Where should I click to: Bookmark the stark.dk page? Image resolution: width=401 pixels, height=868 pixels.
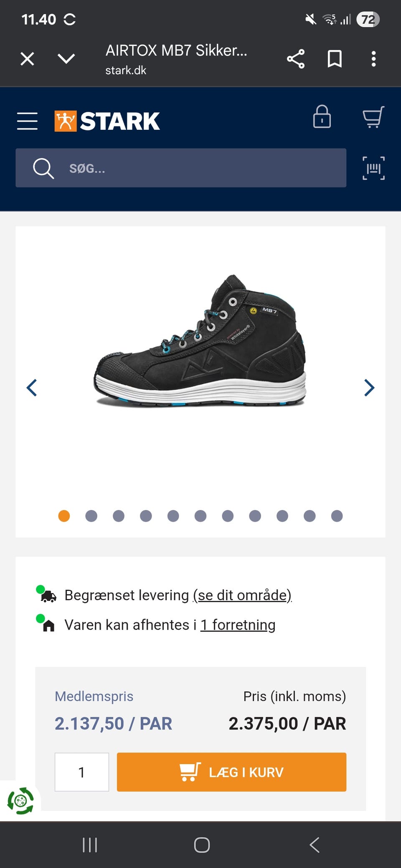[335, 59]
